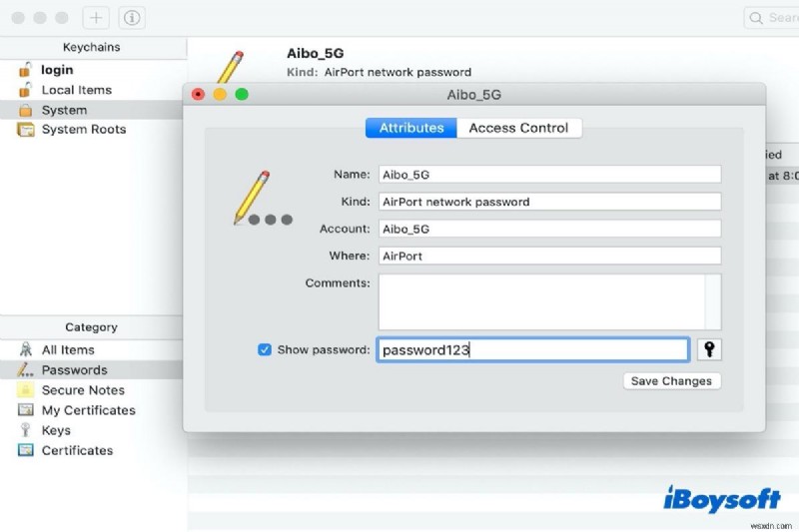
Task: Uncheck the Show password checkbox
Action: pos(265,349)
